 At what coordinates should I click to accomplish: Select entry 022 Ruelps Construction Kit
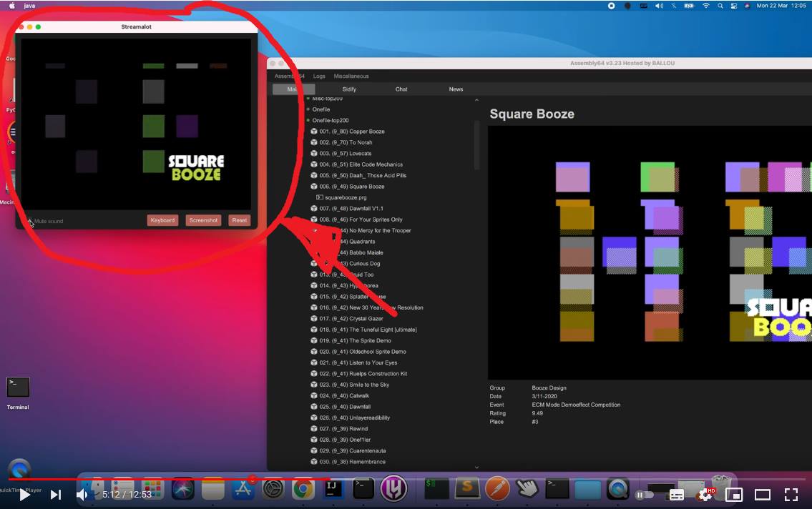363,373
